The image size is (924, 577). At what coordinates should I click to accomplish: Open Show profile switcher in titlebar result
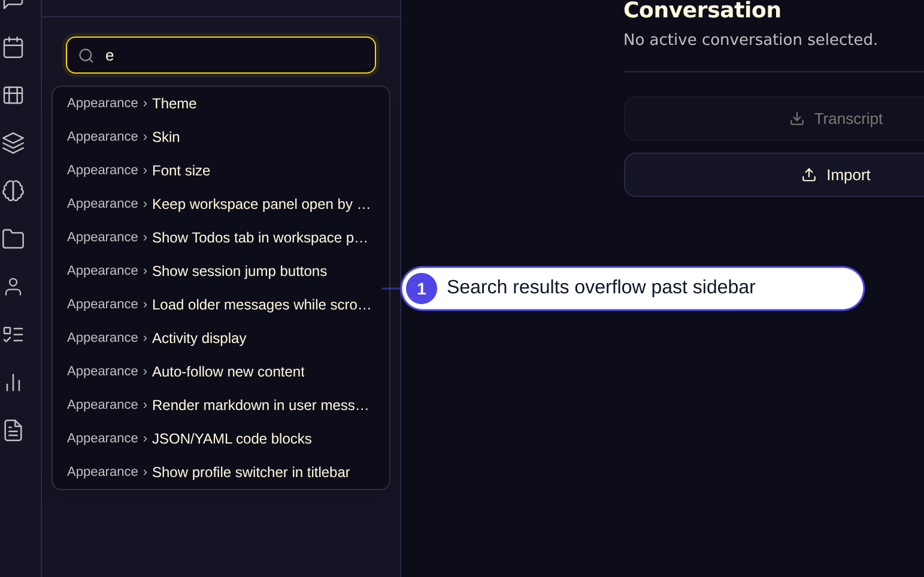click(x=221, y=472)
